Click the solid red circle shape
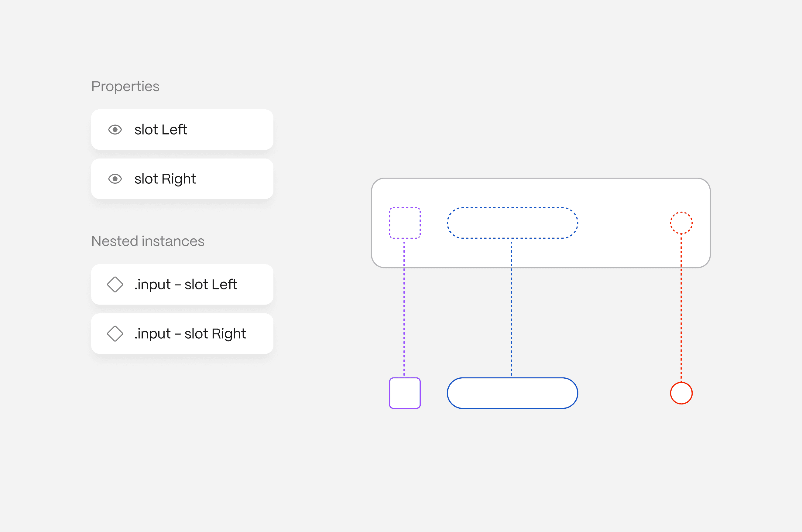 [681, 393]
